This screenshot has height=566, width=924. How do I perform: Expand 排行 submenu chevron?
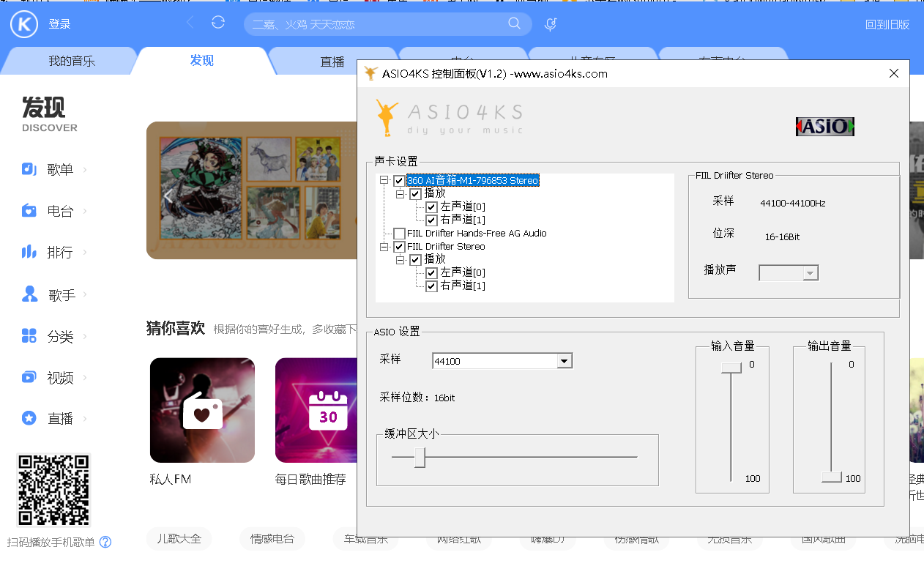click(85, 252)
